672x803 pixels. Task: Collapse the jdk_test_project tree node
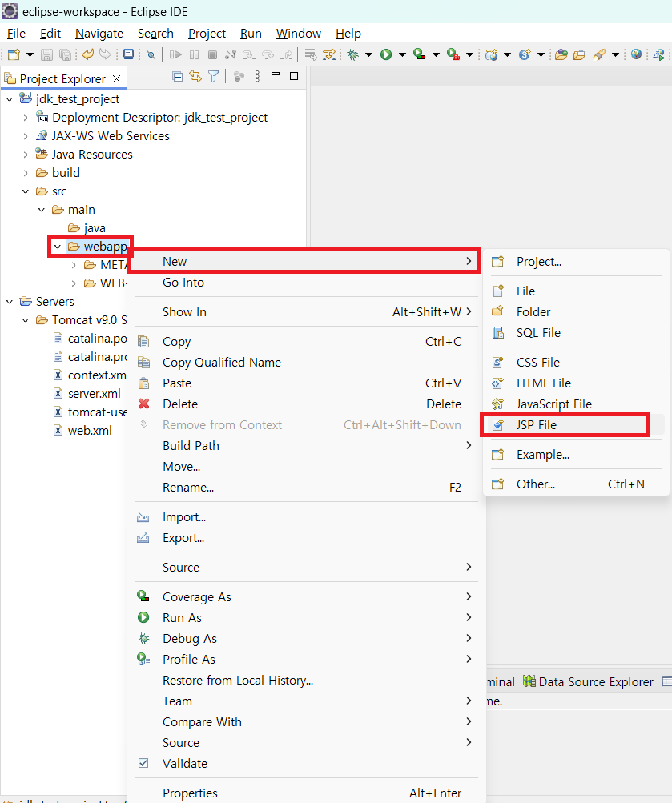tap(10, 98)
